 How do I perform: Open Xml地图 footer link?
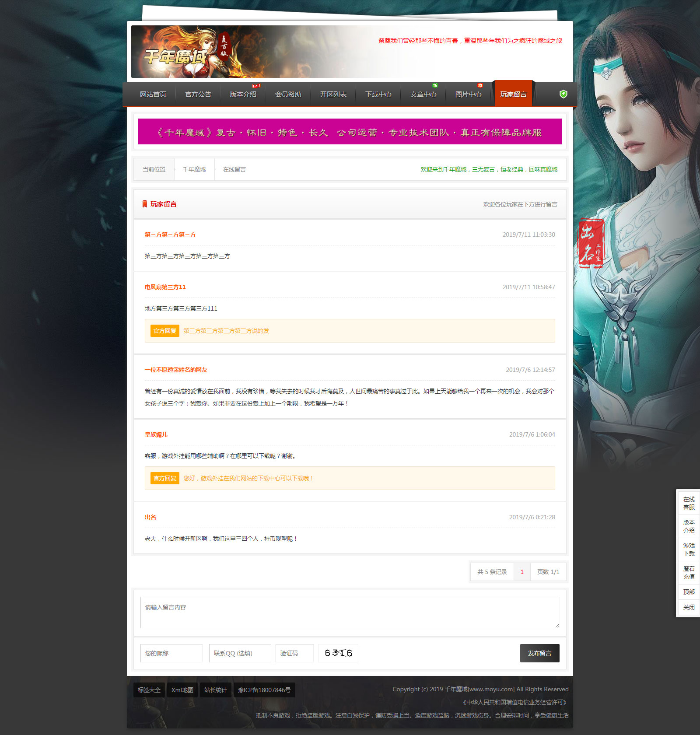(x=182, y=690)
